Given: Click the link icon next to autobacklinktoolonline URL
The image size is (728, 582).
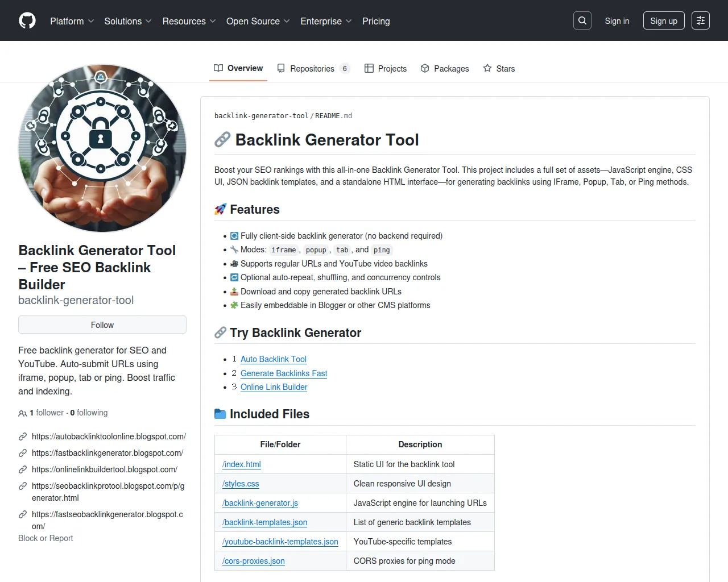Looking at the screenshot, I should (x=23, y=436).
